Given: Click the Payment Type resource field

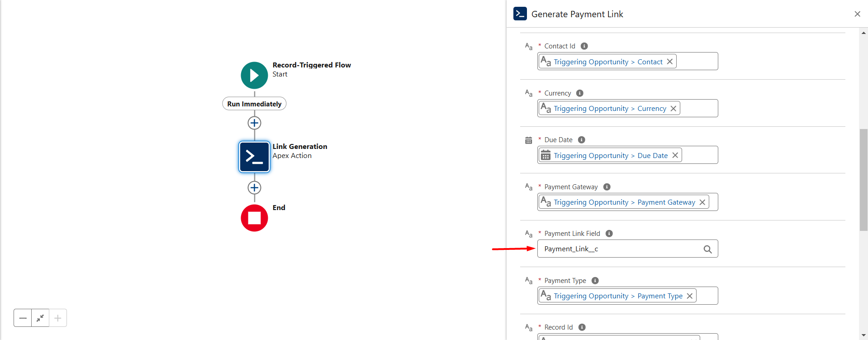Looking at the screenshot, I should (627, 296).
